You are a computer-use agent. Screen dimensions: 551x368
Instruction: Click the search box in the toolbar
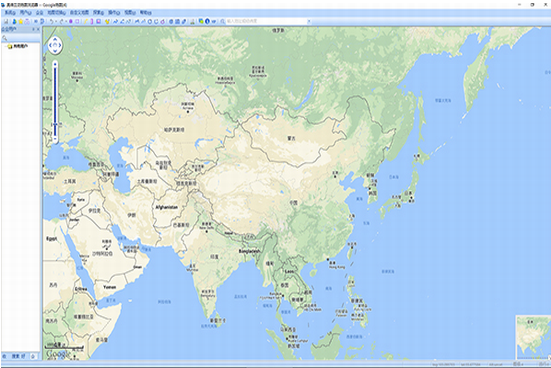click(266, 21)
